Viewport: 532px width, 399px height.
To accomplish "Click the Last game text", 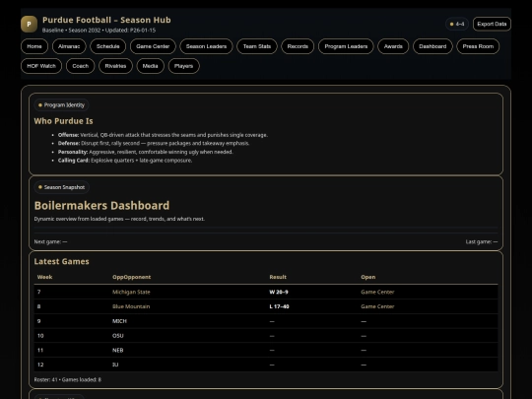I will [482, 242].
